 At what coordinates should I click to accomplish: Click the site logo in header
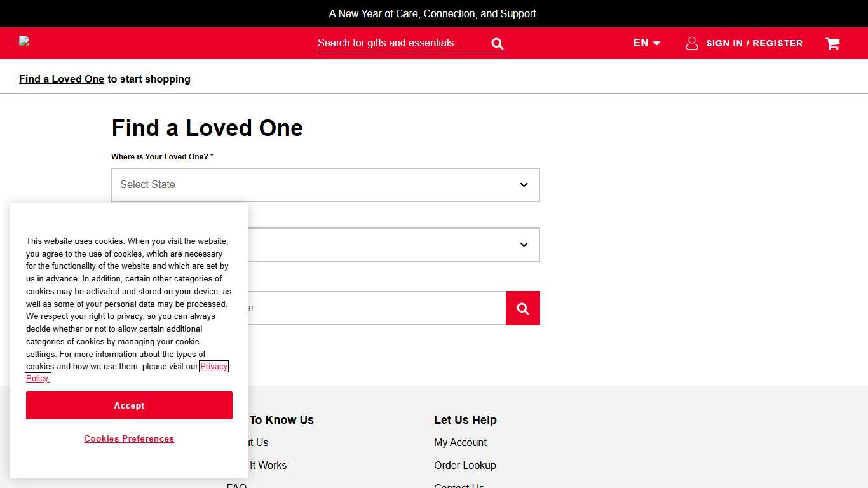(25, 41)
